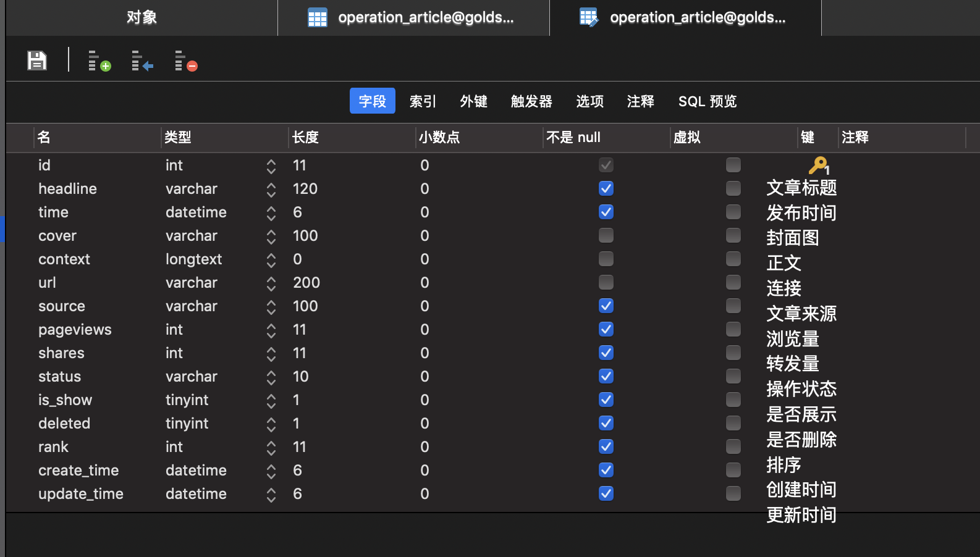
Task: Open type dropdown for update_time field
Action: pyautogui.click(x=271, y=495)
